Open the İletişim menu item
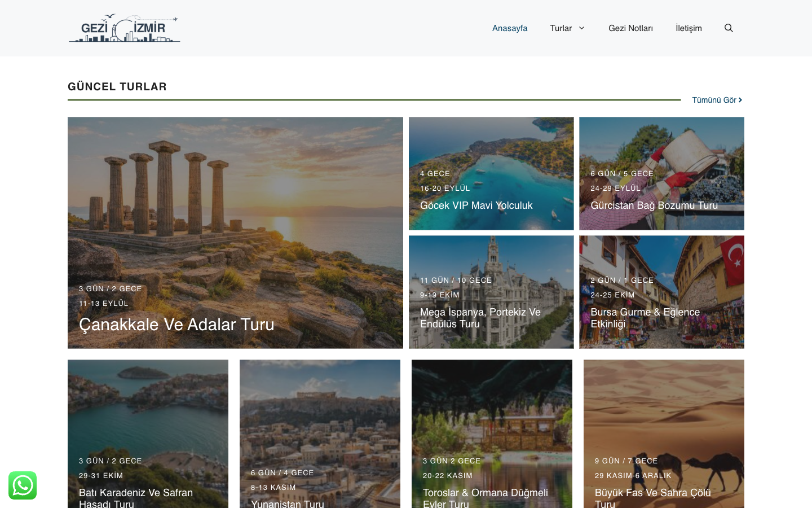The height and width of the screenshot is (508, 812). [x=689, y=28]
